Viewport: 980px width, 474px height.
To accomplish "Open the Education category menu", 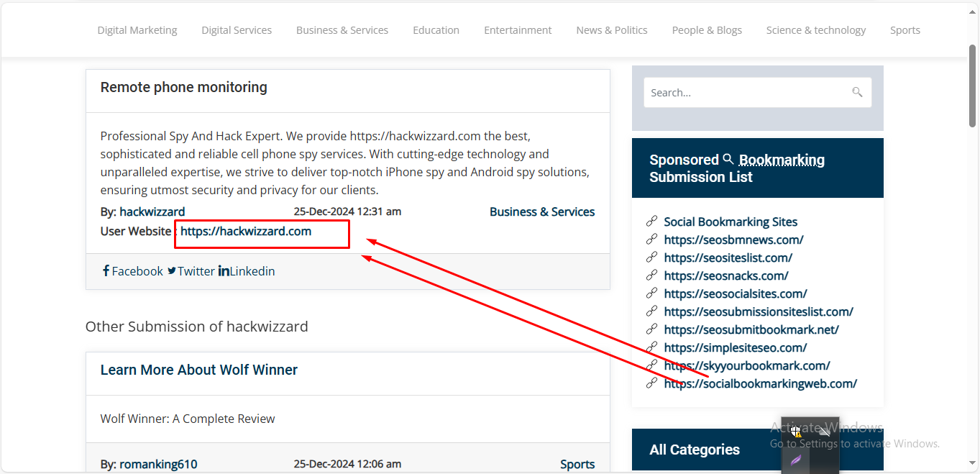I will tap(436, 30).
